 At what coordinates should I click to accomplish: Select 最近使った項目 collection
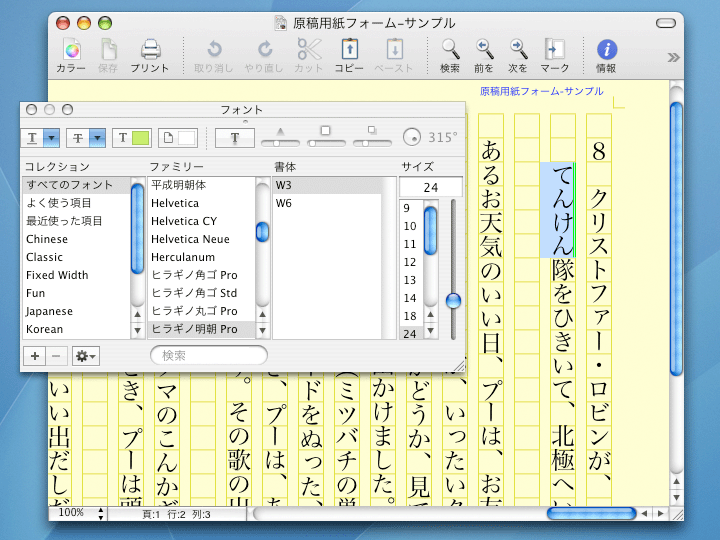pos(76,221)
